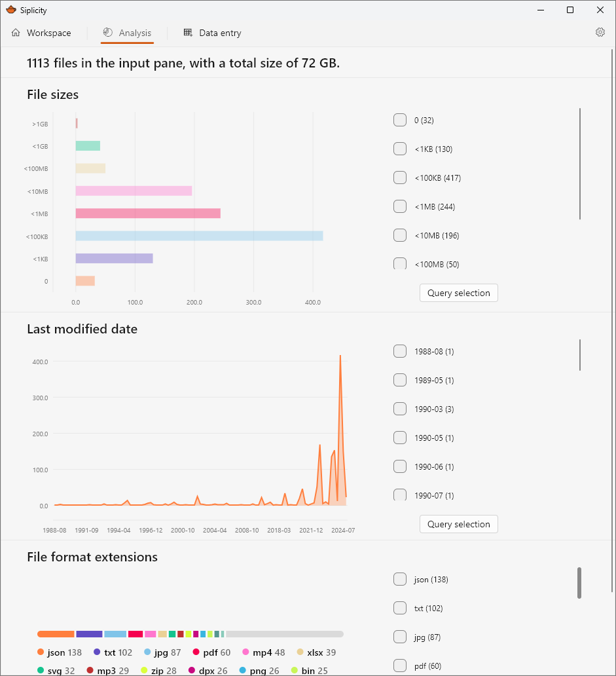Enable the <1KB (130) checkbox
The width and height of the screenshot is (616, 676).
pyautogui.click(x=399, y=149)
